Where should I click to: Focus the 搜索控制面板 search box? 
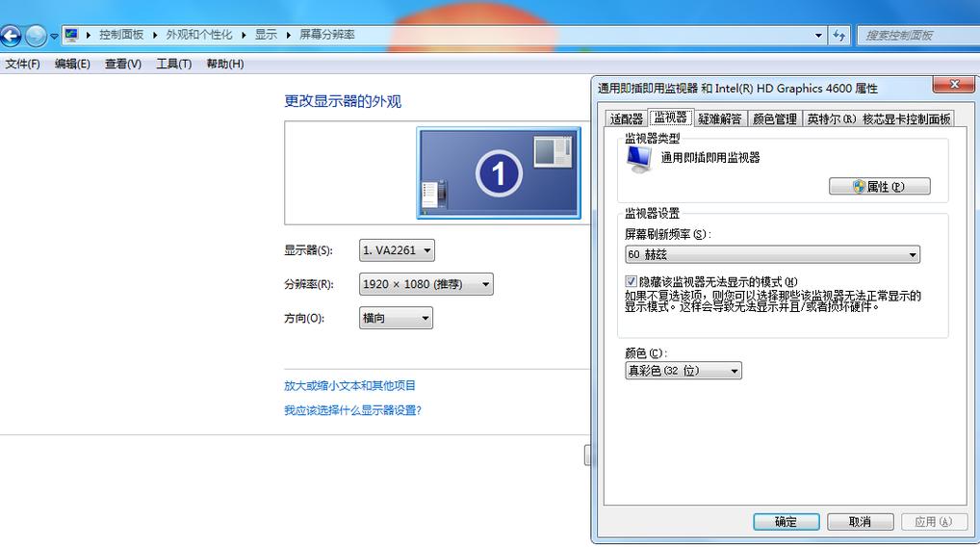[917, 36]
